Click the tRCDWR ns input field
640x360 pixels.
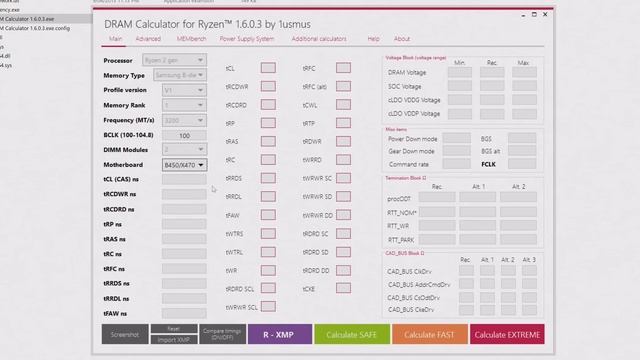pyautogui.click(x=184, y=194)
